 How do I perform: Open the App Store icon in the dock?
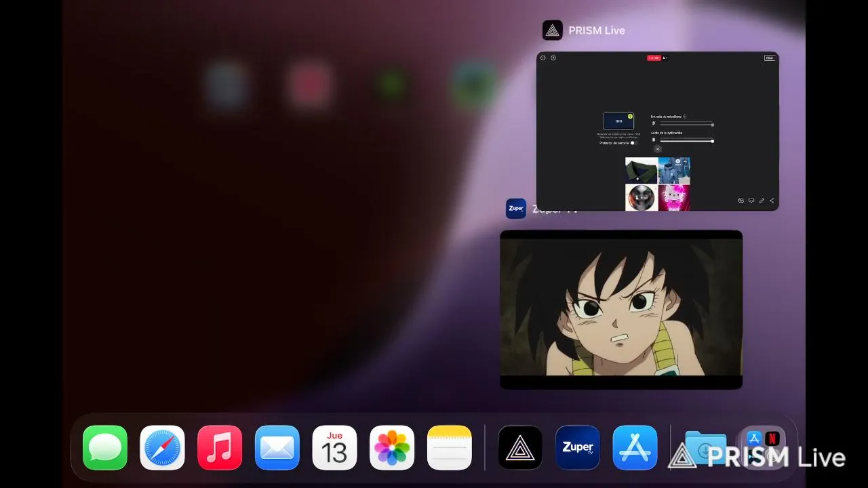tap(635, 447)
